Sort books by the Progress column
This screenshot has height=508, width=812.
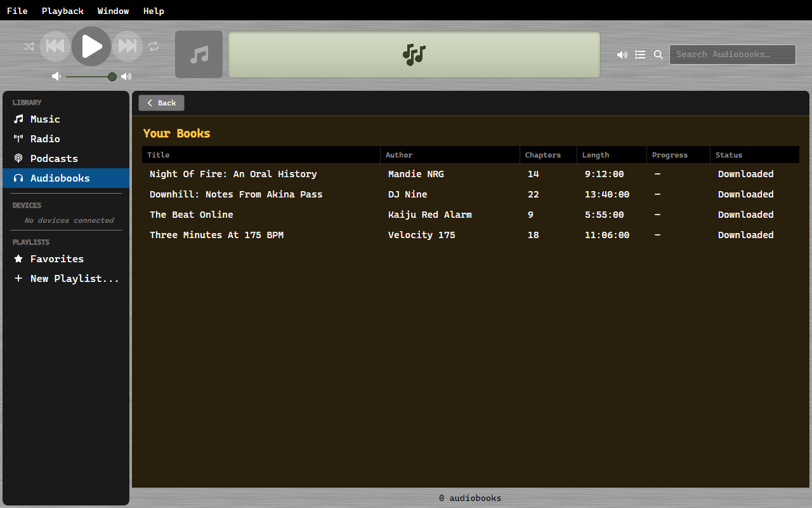(x=679, y=155)
